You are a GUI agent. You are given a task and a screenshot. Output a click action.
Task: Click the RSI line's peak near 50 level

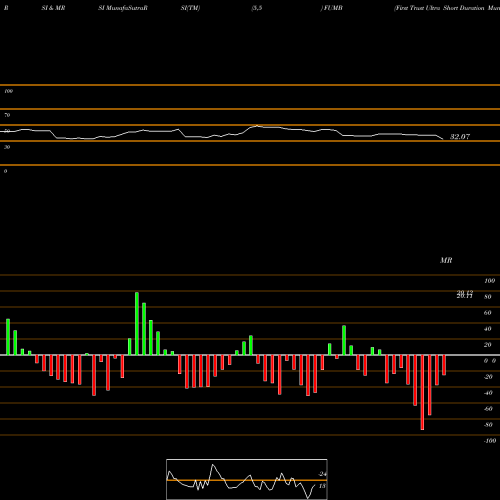(257, 126)
